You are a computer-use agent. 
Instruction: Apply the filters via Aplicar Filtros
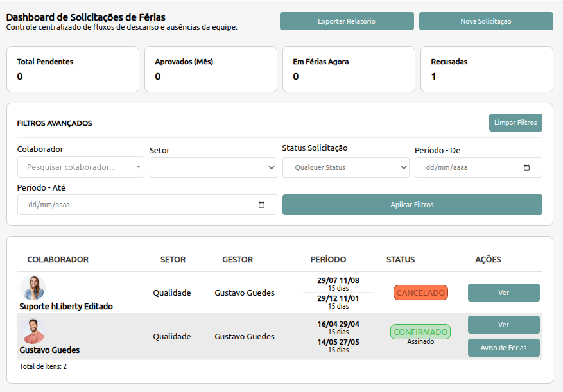[x=412, y=204]
